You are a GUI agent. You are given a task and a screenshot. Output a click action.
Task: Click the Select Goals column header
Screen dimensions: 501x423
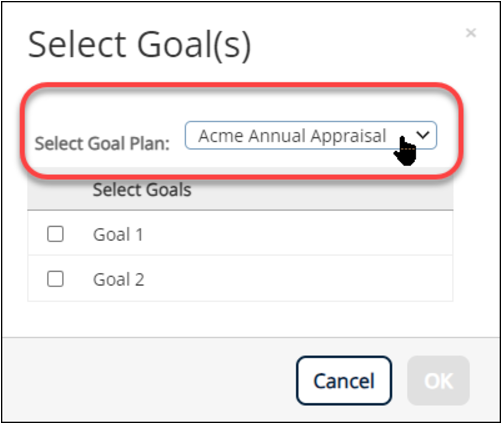pos(142,190)
